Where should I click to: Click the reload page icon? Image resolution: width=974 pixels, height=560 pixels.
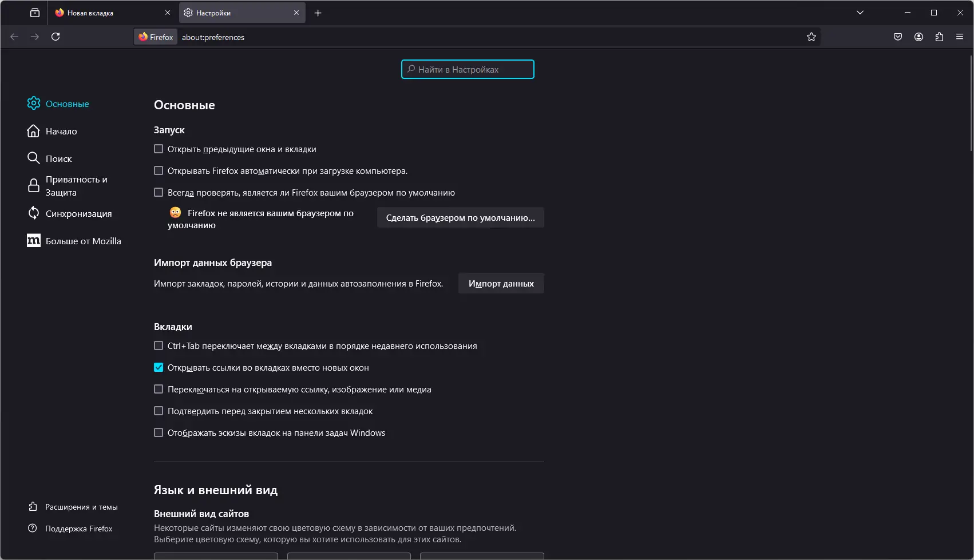pyautogui.click(x=56, y=37)
